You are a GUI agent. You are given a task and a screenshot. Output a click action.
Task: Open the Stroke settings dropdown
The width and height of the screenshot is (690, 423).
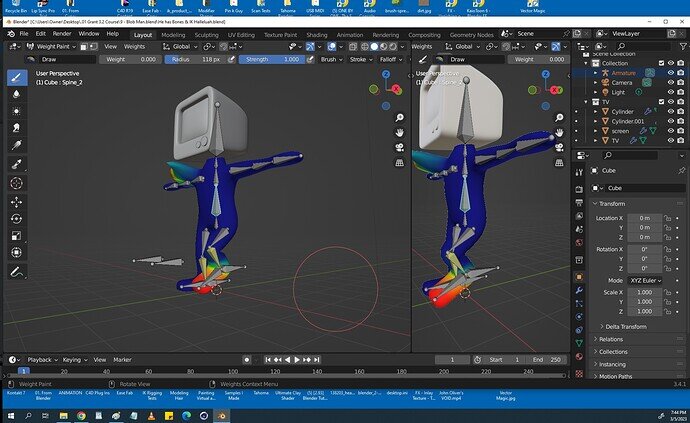tap(361, 59)
